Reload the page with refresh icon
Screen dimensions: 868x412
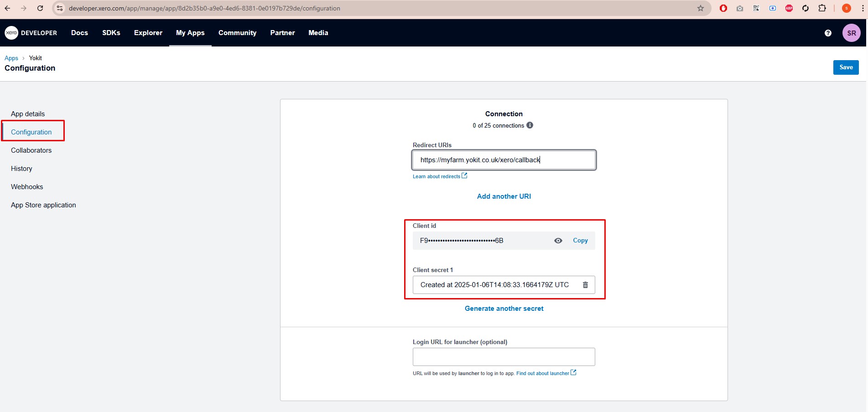(x=40, y=8)
